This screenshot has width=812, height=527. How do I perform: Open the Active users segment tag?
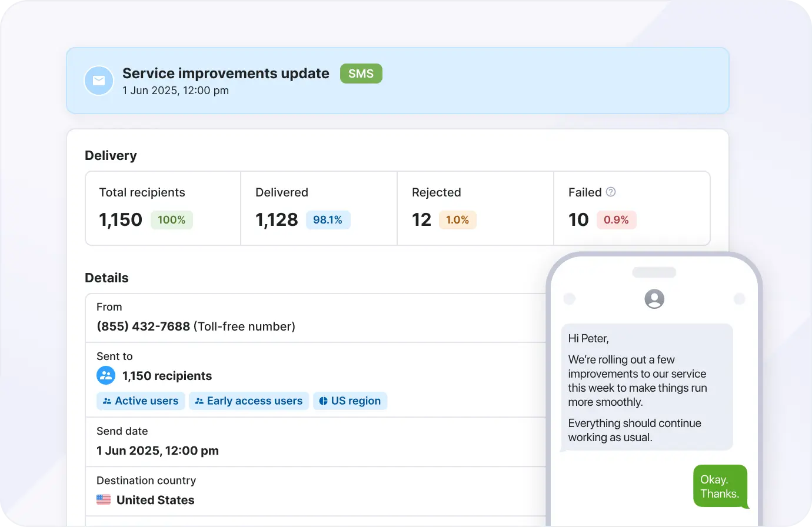coord(141,401)
